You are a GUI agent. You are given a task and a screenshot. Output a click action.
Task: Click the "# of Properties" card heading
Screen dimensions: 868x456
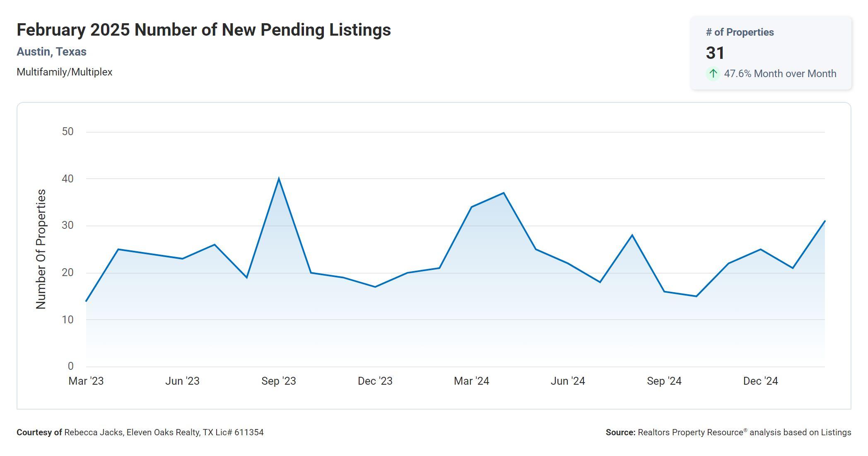pos(740,32)
